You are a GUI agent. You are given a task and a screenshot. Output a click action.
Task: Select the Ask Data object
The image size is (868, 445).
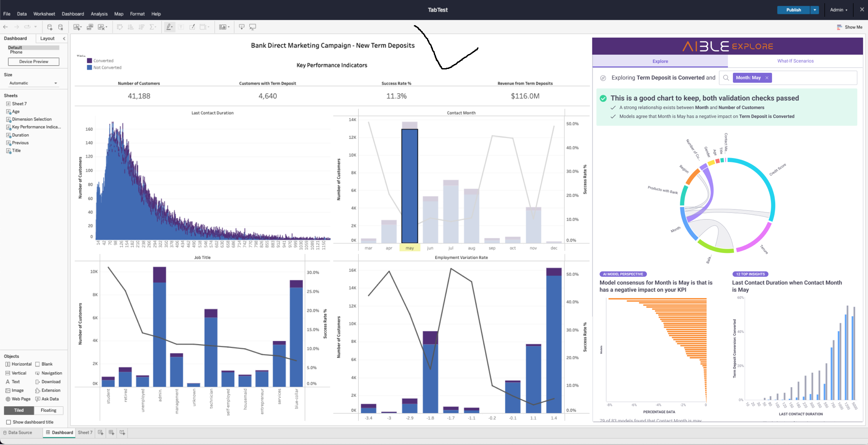pos(47,399)
